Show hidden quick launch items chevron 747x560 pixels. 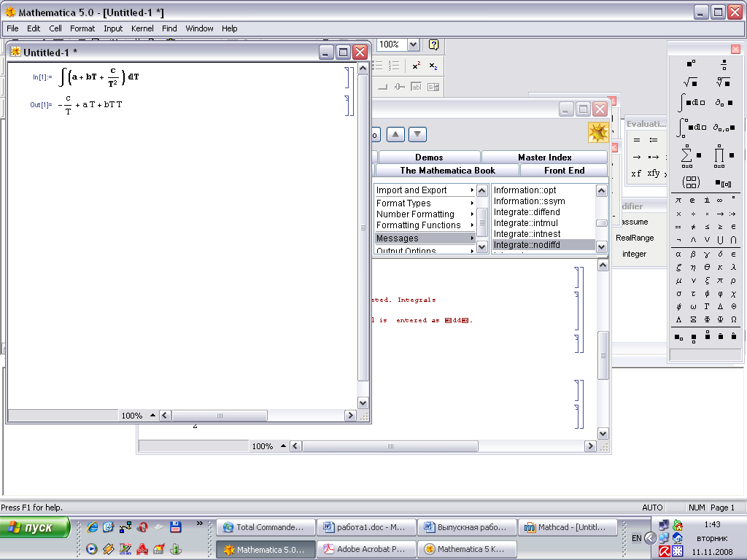click(200, 524)
